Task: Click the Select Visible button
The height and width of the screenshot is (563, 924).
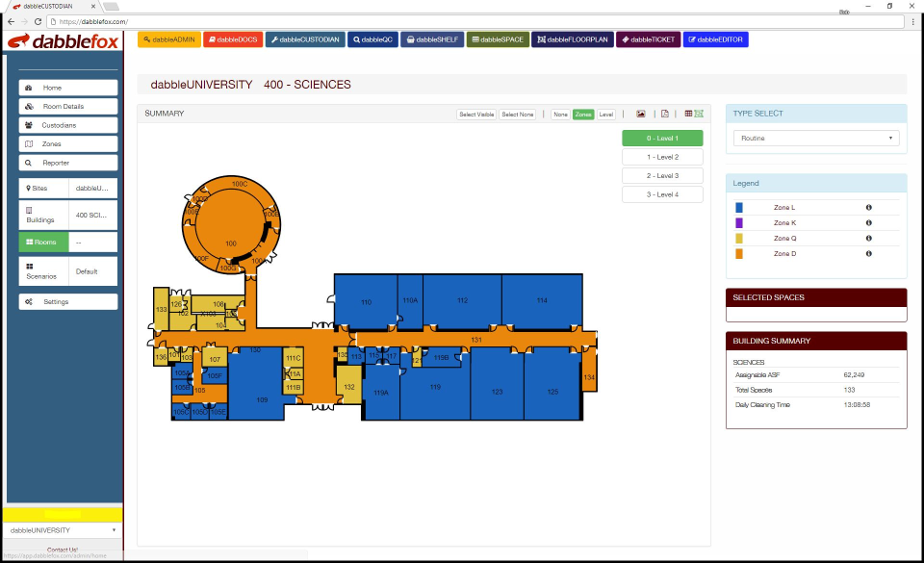Action: [x=476, y=114]
